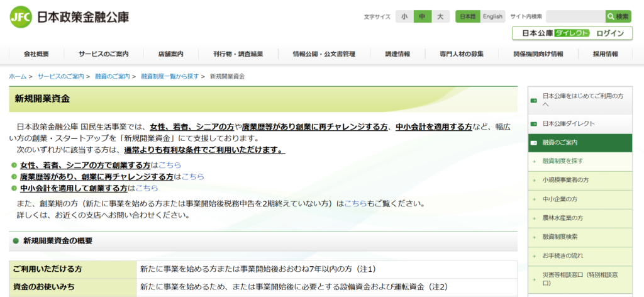Open the 関係機関向け情報 menu
The image size is (644, 297).
[538, 54]
